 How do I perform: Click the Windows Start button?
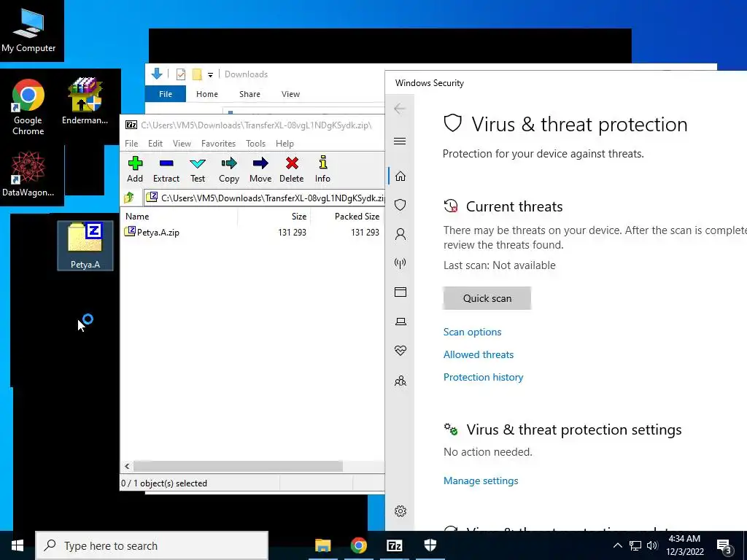point(18,545)
